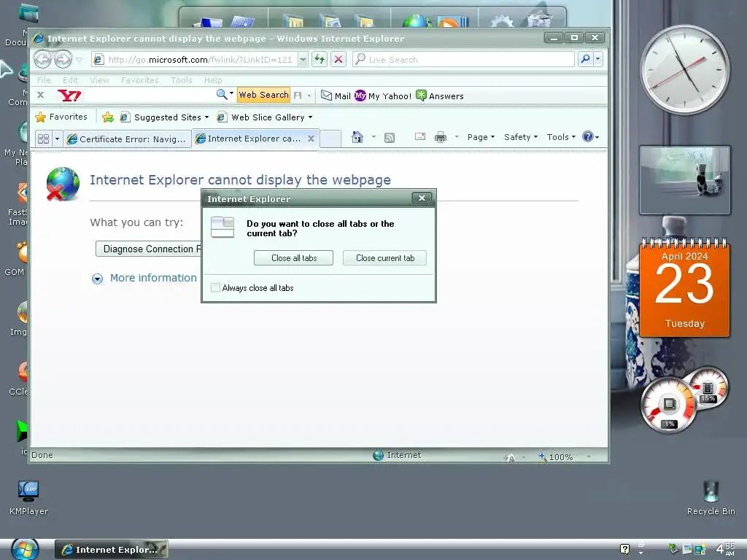The width and height of the screenshot is (747, 560).
Task: Click the Web Search button
Action: pyautogui.click(x=263, y=95)
